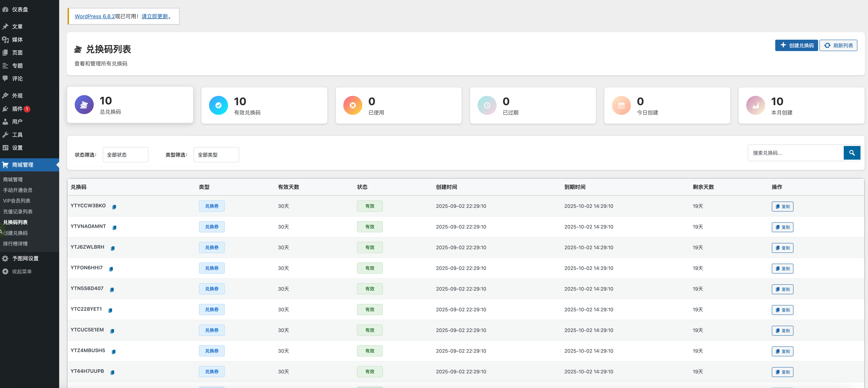Open the status filter dropdown
Viewport: 868px width, 388px height.
click(x=125, y=155)
